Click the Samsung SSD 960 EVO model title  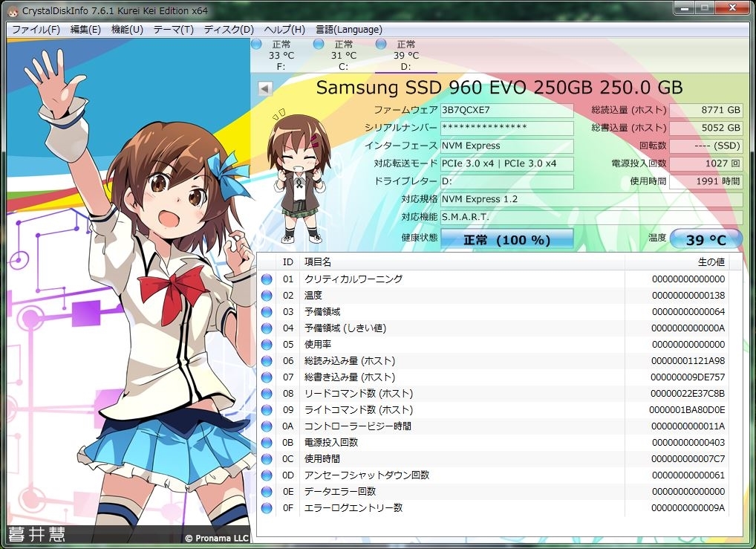click(500, 88)
